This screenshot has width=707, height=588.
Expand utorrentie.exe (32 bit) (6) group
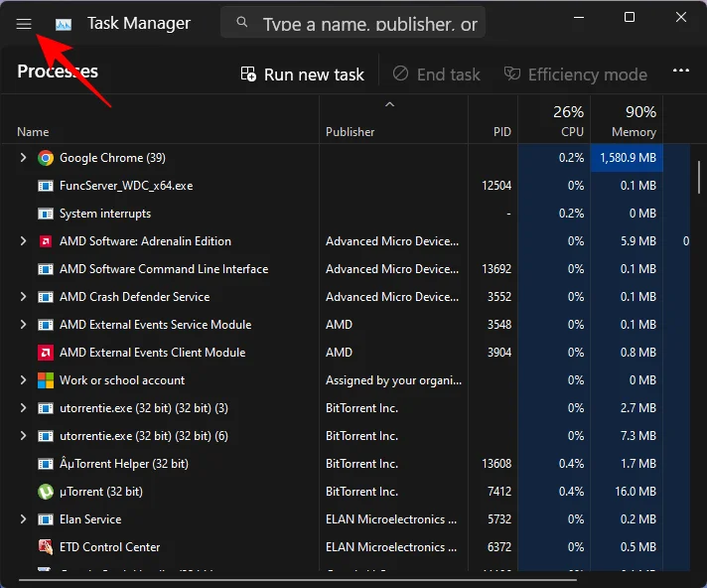coord(23,436)
